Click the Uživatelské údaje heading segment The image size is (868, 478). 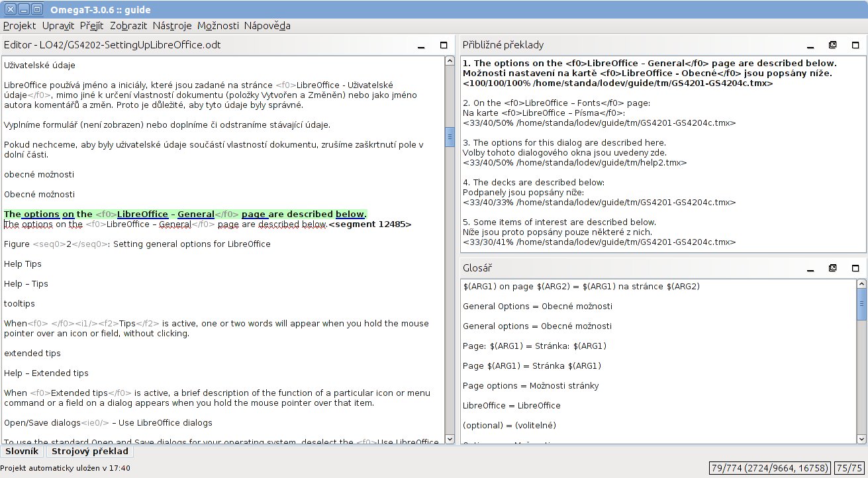click(x=40, y=66)
